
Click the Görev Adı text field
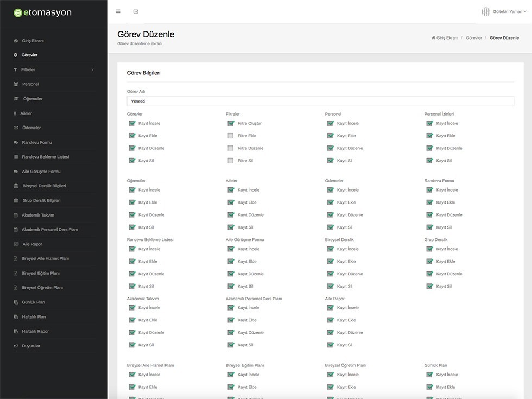320,101
